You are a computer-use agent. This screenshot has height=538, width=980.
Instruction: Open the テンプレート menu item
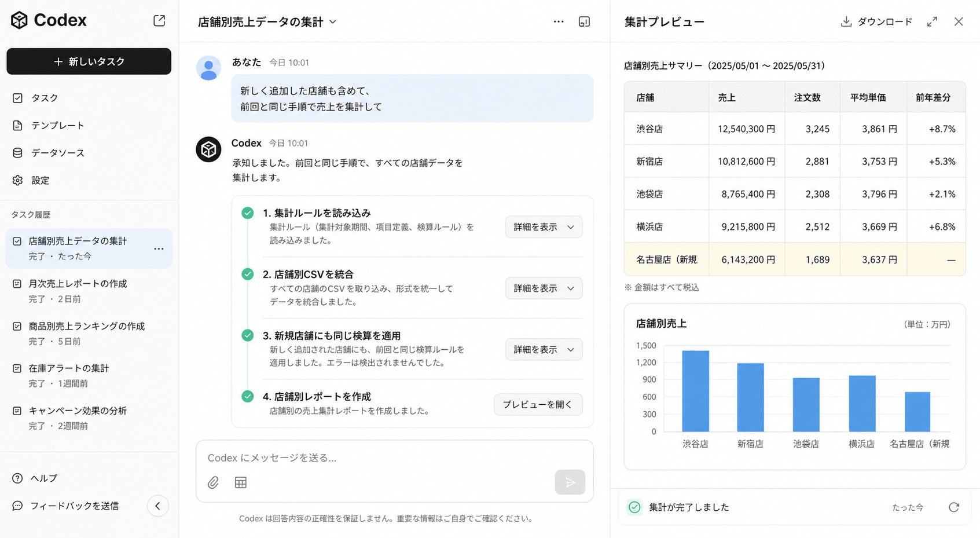(x=58, y=125)
